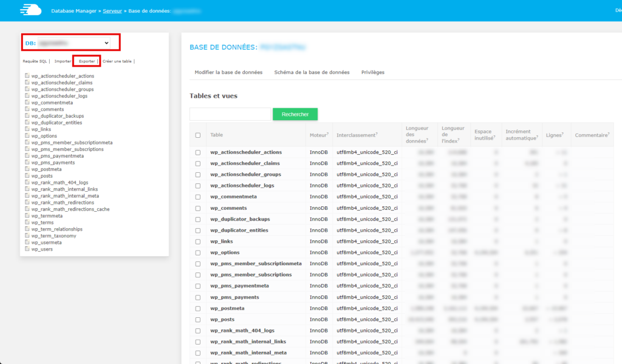Screen dimensions: 622x364
Task: Click the cloud logo in the header
Action: 30,10
